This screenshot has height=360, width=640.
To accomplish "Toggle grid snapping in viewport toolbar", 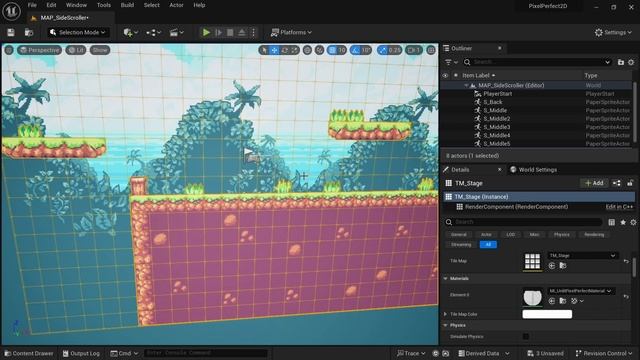I will coord(332,50).
